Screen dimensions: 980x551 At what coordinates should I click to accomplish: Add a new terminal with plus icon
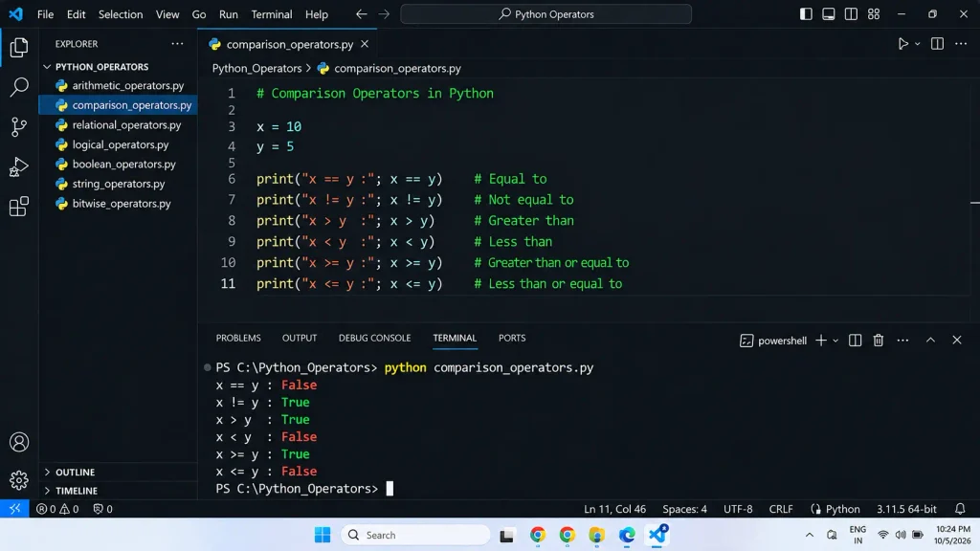pyautogui.click(x=820, y=341)
